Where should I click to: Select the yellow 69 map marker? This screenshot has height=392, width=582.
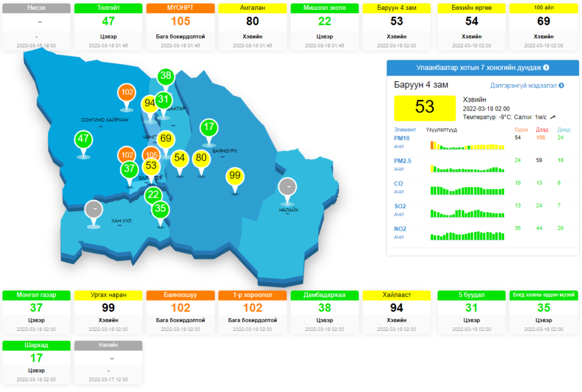coord(166,139)
